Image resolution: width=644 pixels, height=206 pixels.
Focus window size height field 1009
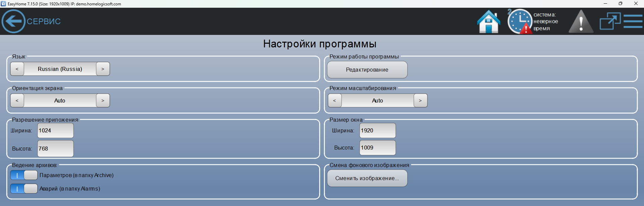(378, 148)
